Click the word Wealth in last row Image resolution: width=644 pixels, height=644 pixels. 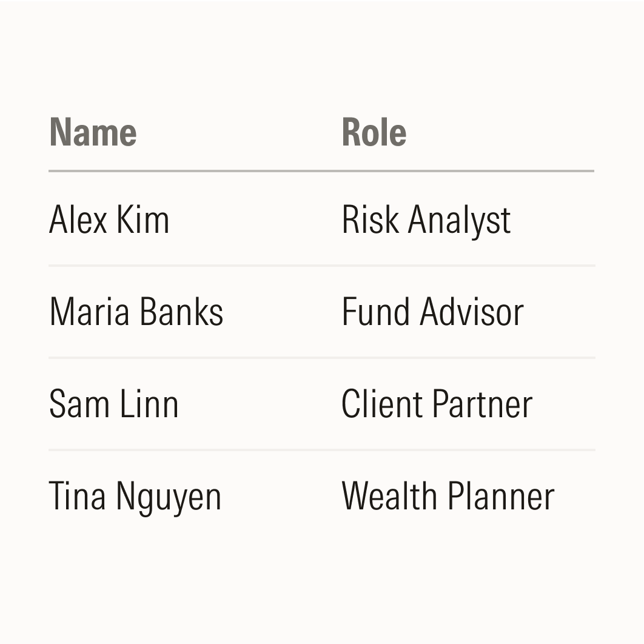pos(389,496)
